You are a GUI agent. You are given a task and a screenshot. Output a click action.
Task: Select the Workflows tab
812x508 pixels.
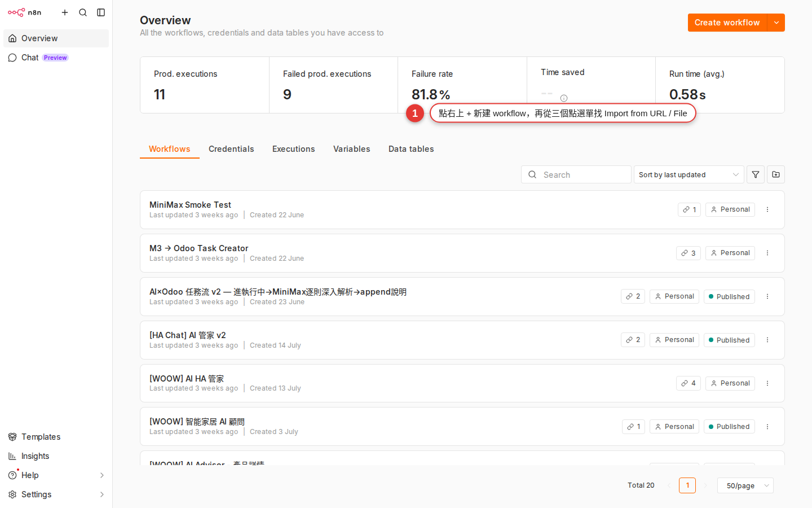click(x=170, y=149)
